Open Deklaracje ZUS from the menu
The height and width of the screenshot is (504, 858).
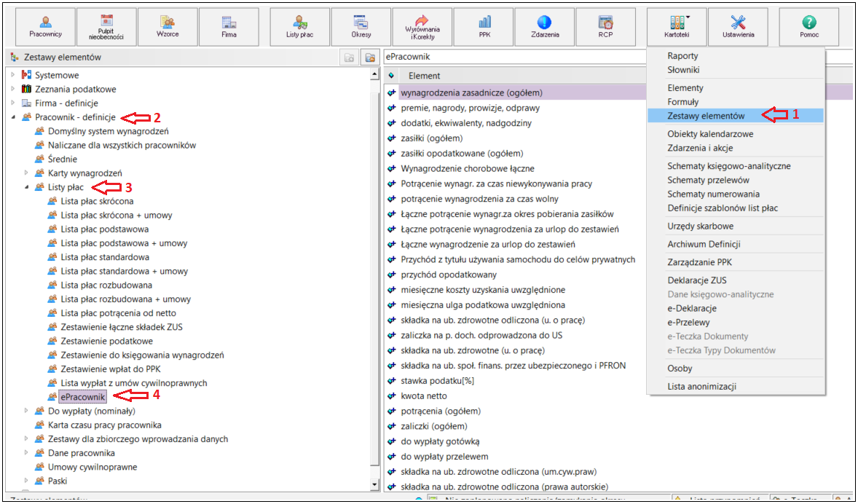tap(696, 280)
